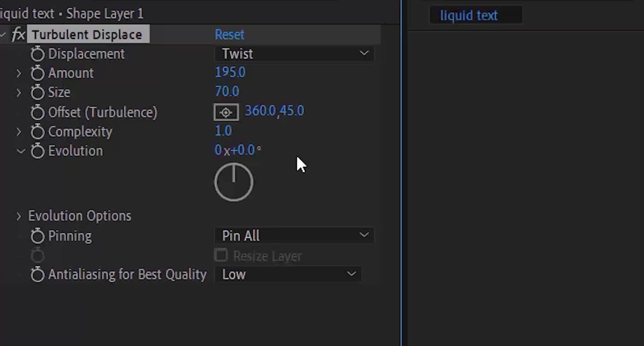
Task: Check the Resize Layer checkbox
Action: tap(221, 255)
